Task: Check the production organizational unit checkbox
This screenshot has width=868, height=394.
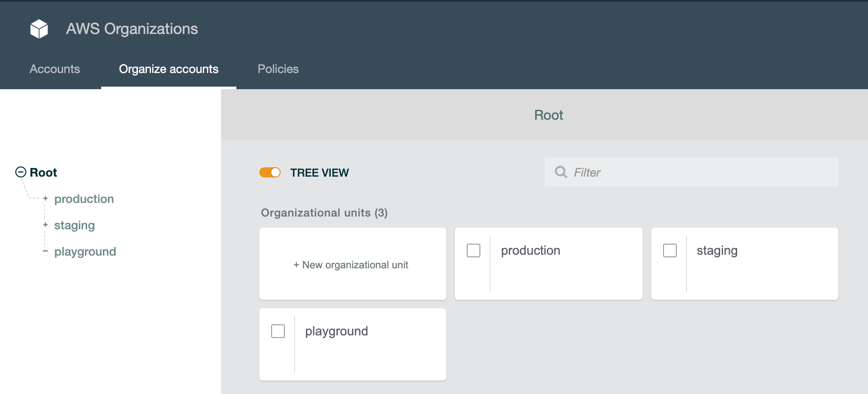Action: click(x=474, y=250)
